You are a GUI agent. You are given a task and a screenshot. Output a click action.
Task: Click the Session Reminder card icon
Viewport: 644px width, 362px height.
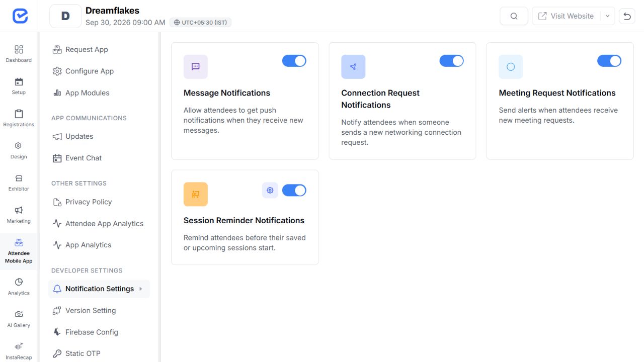coord(196,194)
